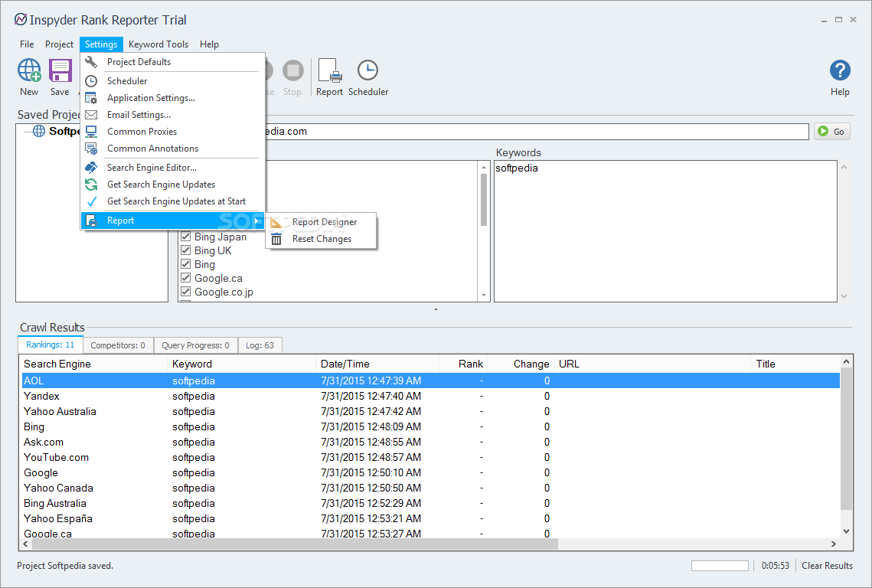Click the New project globe icon
The height and width of the screenshot is (588, 872).
29,70
